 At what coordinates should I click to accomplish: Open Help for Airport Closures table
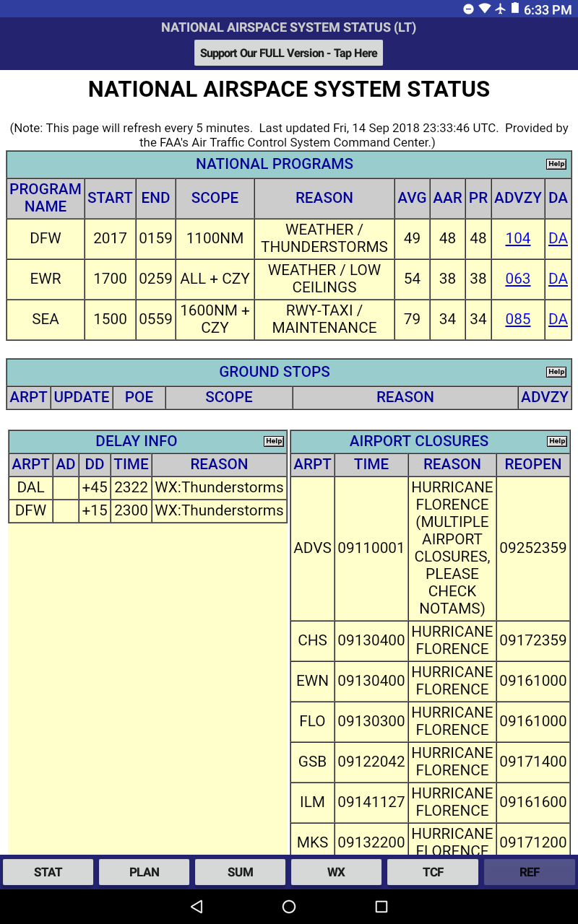(557, 441)
